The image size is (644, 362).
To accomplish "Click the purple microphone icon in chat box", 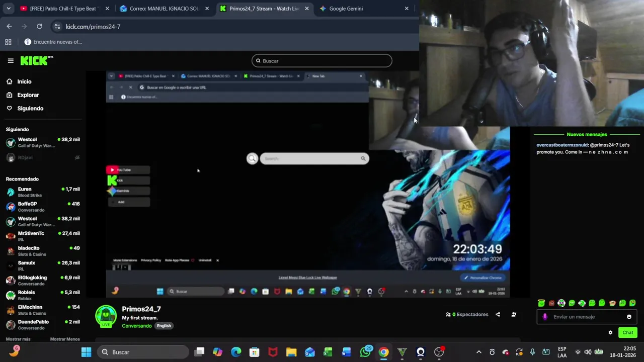I will click(x=545, y=317).
